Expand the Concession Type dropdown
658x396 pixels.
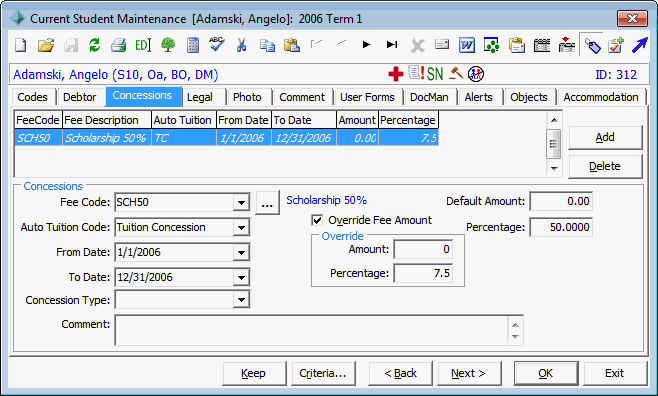point(241,300)
